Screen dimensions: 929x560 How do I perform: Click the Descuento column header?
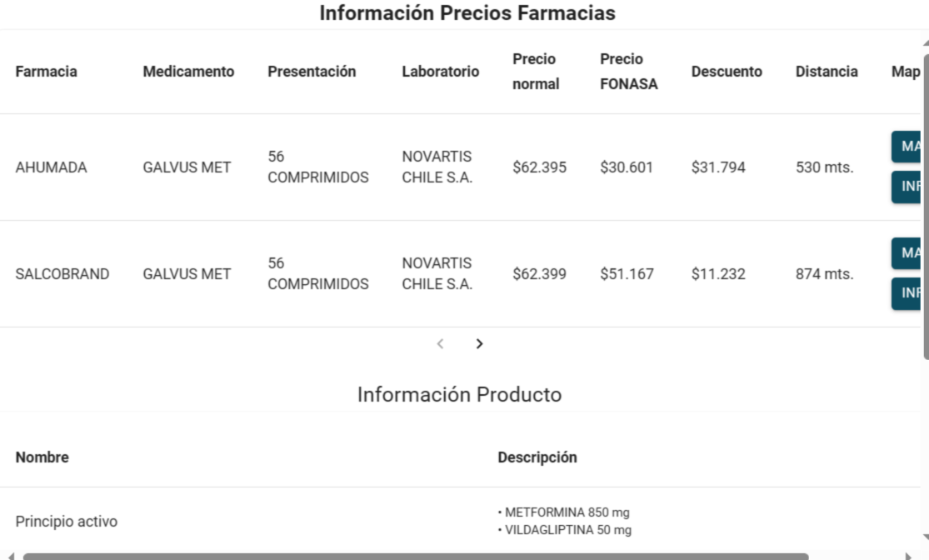pos(727,72)
